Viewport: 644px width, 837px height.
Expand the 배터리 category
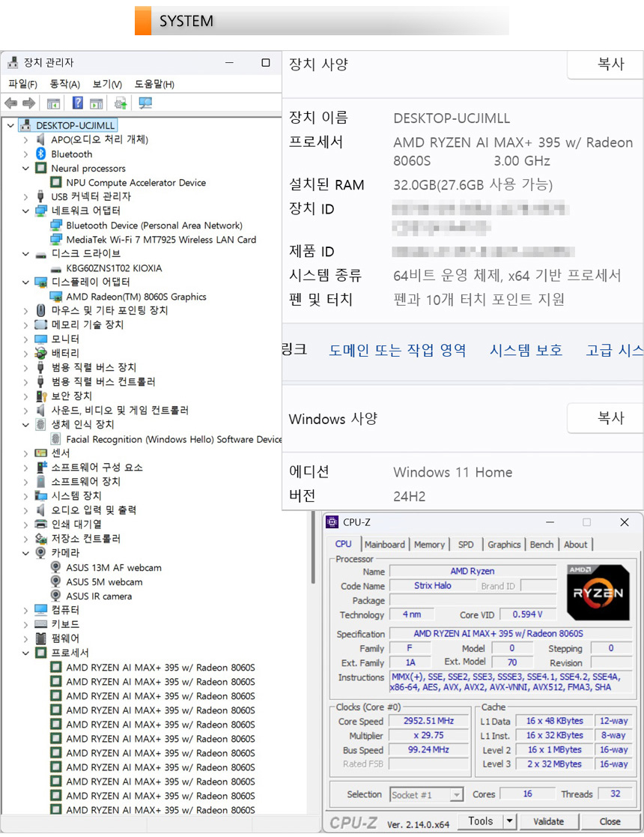[x=26, y=354]
